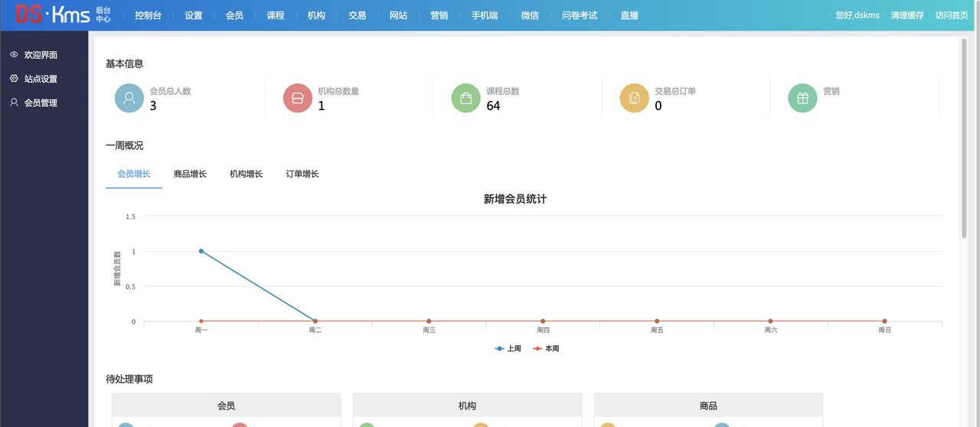
Task: Click the 上周 data point at 周一
Action: tap(201, 251)
